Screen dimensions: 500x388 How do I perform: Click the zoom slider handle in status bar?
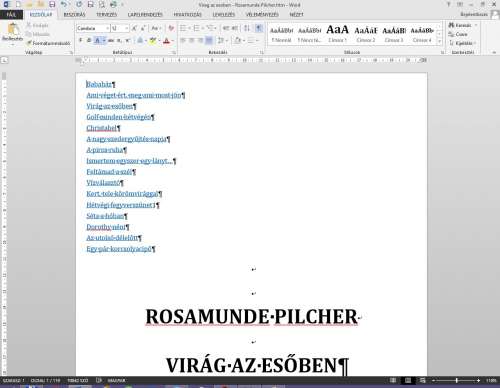[x=457, y=380]
